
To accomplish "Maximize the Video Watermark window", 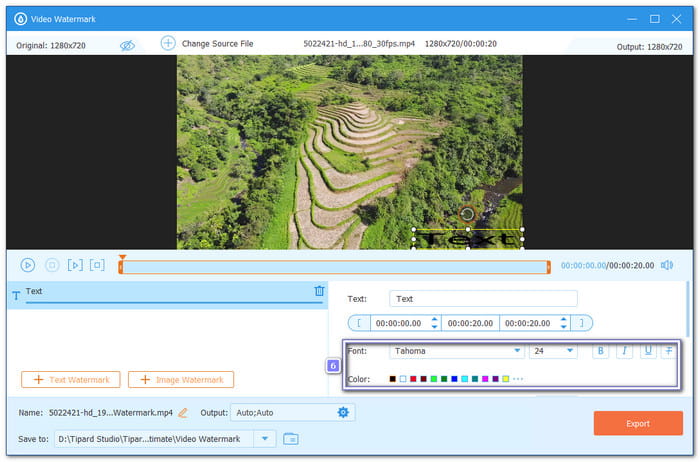I will (x=654, y=19).
